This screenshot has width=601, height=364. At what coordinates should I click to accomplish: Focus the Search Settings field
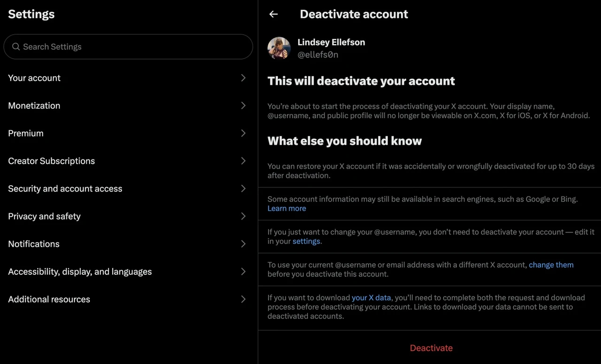[128, 46]
